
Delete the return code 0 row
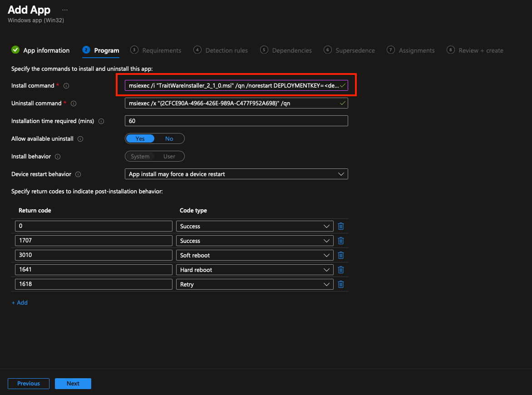click(x=341, y=226)
